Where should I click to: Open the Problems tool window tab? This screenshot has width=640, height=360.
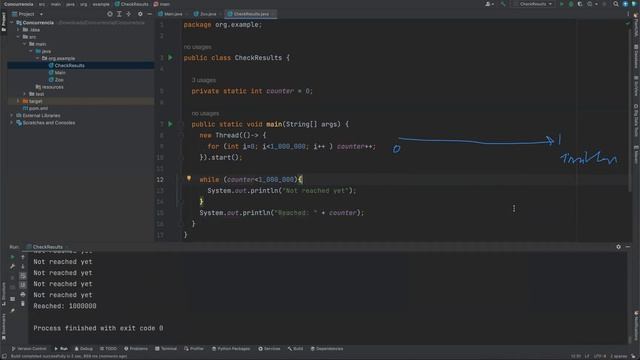coord(136,349)
